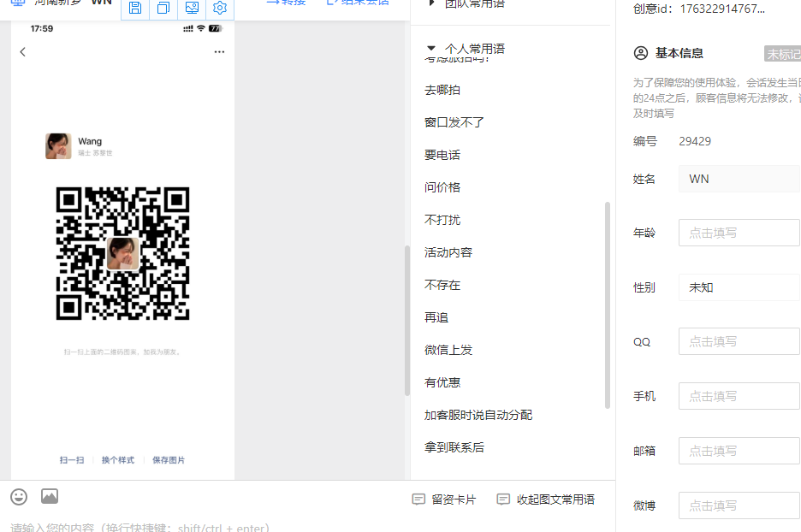Open the gear settings toolbar icon
Screen dimensions: 801x532
tap(220, 9)
